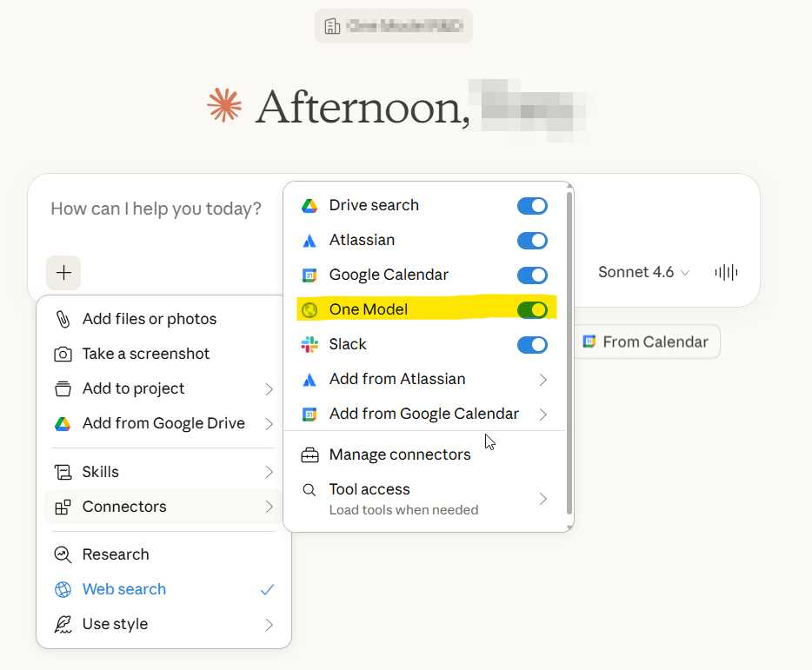Viewport: 812px width, 670px height.
Task: Click the connectors list vertical scrollbar
Action: click(x=569, y=348)
